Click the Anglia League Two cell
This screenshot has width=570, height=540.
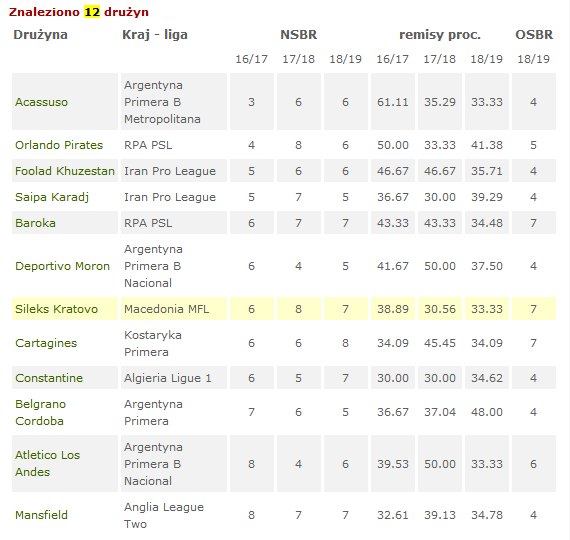click(174, 515)
